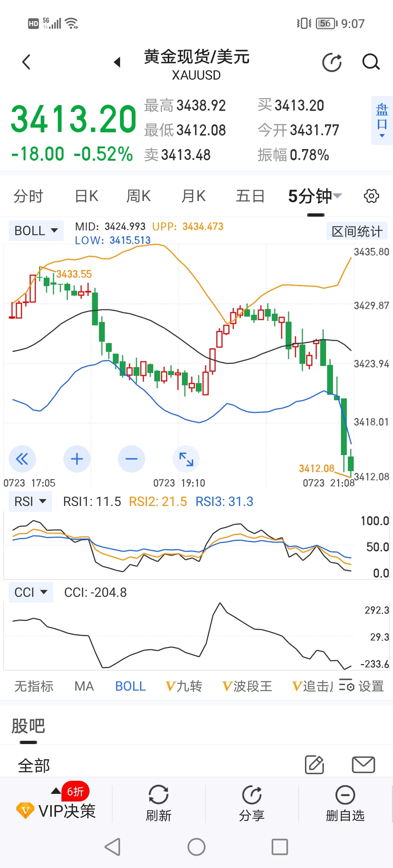
Task: Select V追击 VIP indicator
Action: point(313,686)
